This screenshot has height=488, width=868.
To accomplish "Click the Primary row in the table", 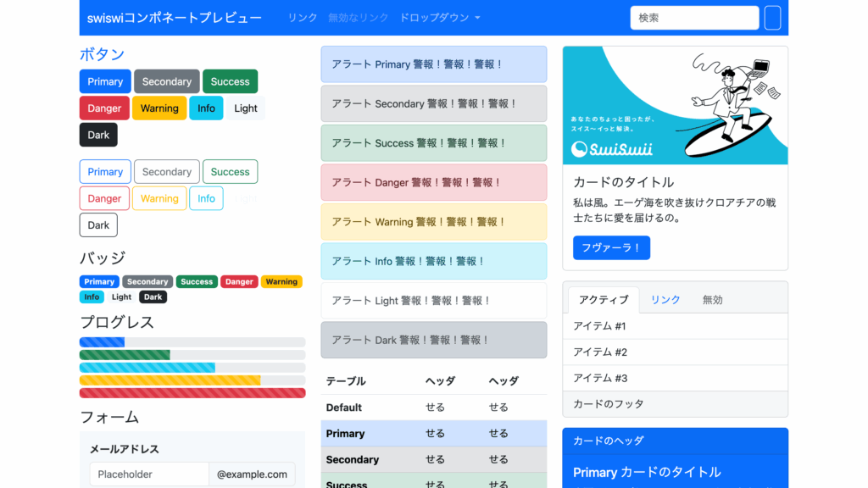I will point(433,434).
